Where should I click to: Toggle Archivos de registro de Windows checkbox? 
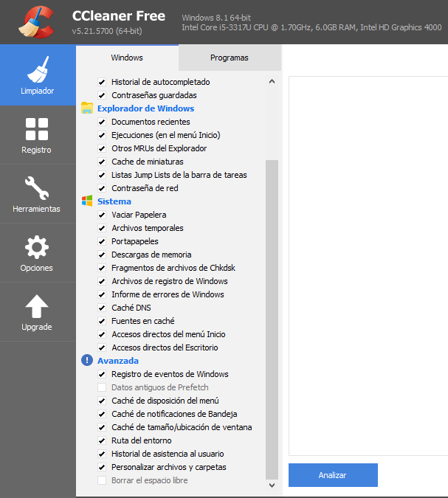(102, 281)
